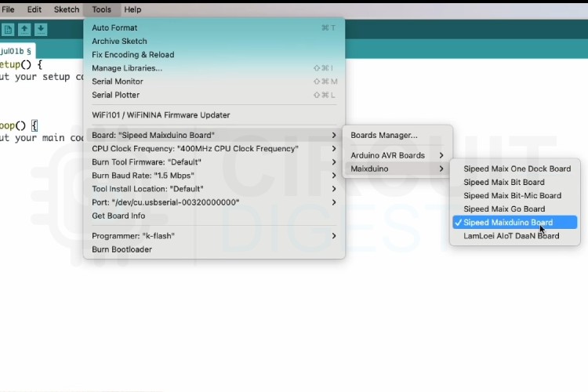The height and width of the screenshot is (392, 588).
Task: Expand Burn Tool Firmware submenu
Action: coord(214,162)
